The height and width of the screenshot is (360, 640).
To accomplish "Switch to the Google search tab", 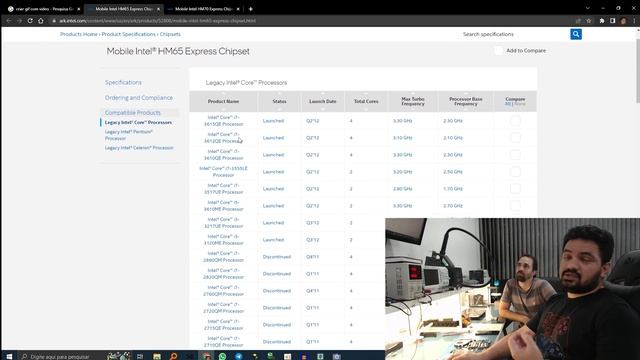I will click(44, 9).
